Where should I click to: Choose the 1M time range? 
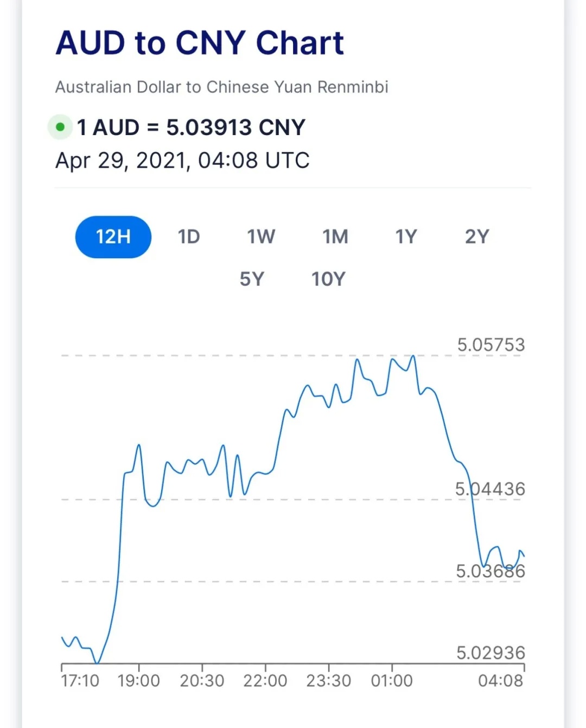click(335, 237)
